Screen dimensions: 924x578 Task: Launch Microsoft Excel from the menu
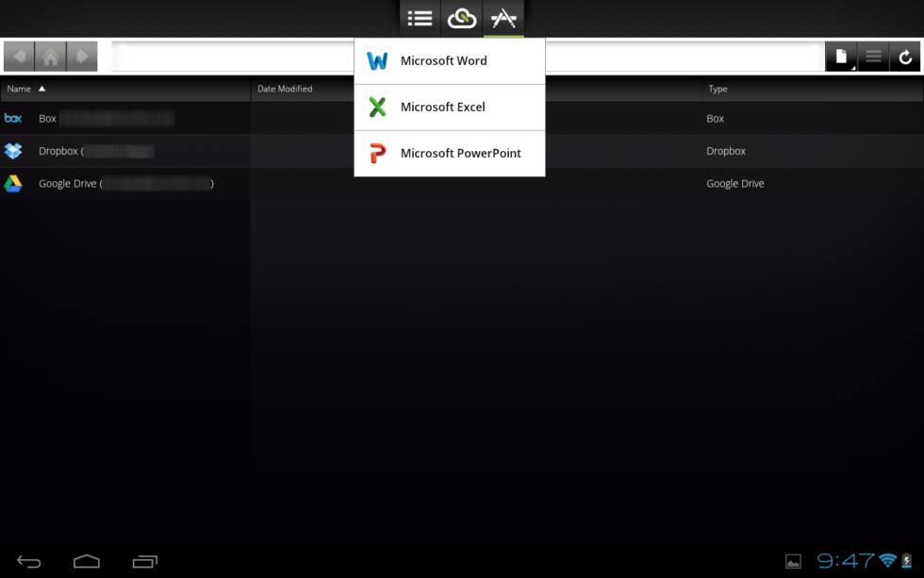click(450, 107)
